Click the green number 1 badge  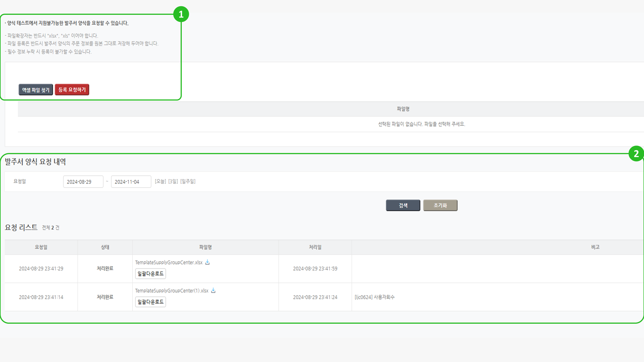181,14
